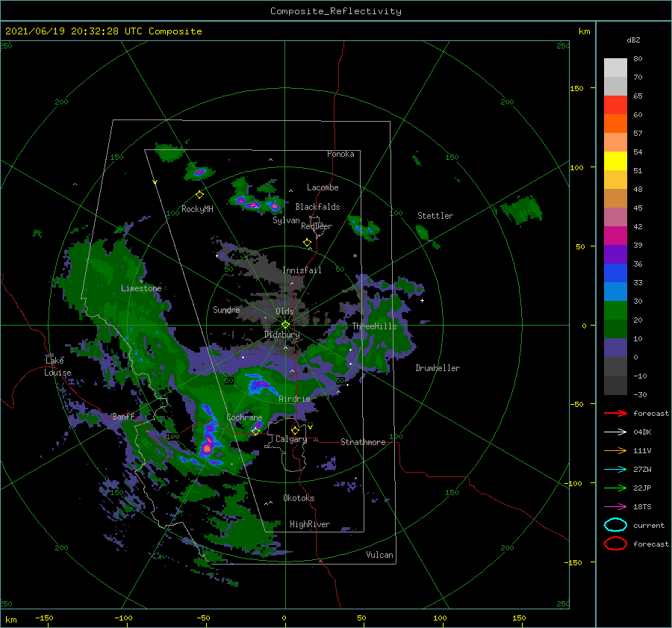Click the yellow diamond marker above RockyMH

[x=199, y=194]
